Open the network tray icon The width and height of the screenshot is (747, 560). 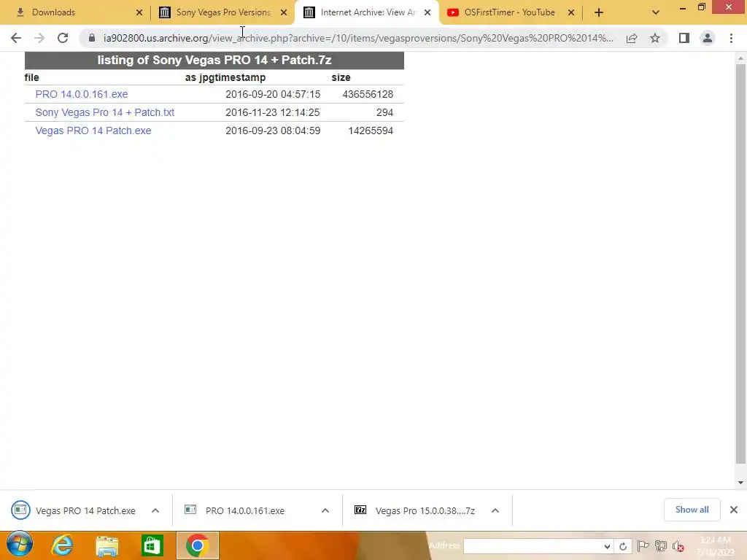(660, 546)
